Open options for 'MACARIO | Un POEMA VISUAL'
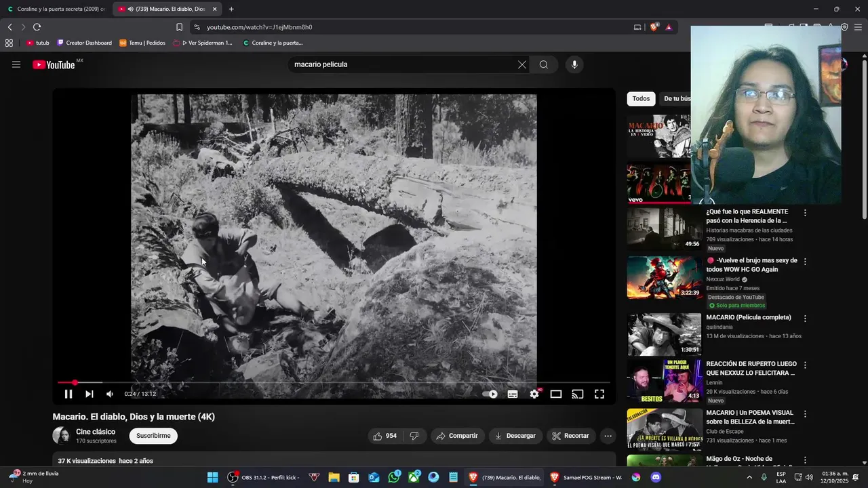This screenshot has height=488, width=868. 805,413
